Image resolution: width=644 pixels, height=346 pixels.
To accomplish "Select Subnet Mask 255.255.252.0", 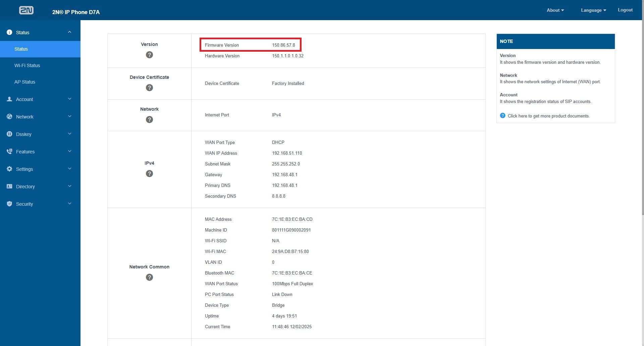I will [286, 164].
